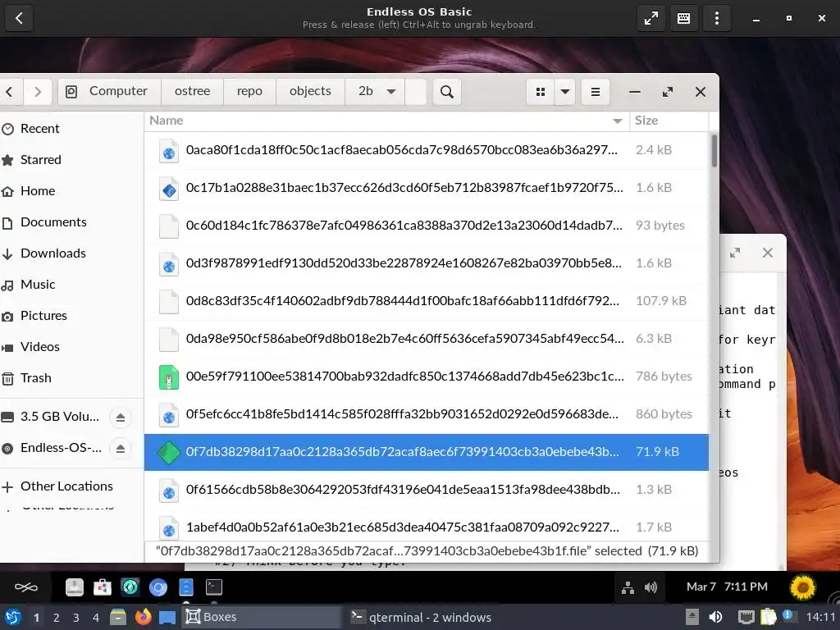Launch Chromium browser from Endless taskbar
Image resolution: width=840 pixels, height=630 pixels.
[x=158, y=587]
